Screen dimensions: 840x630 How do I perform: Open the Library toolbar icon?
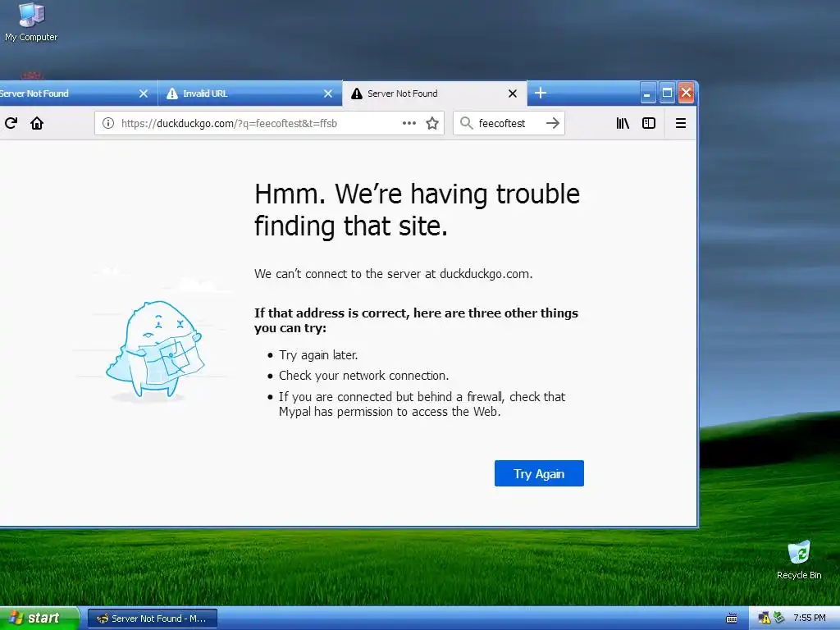point(623,123)
